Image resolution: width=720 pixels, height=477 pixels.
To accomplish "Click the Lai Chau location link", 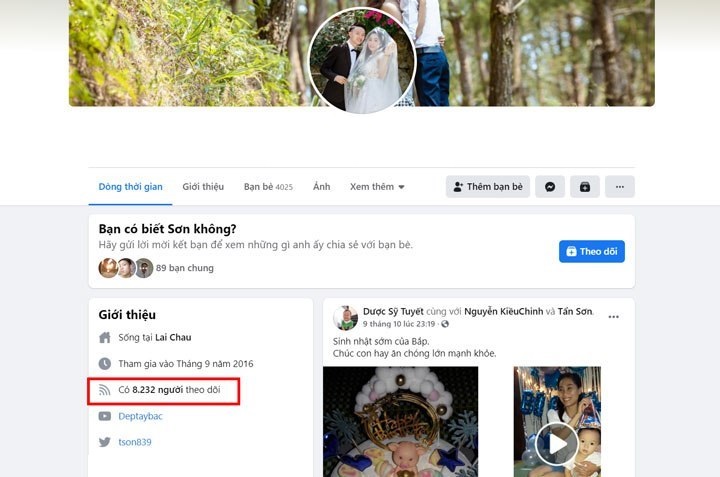I will point(173,337).
